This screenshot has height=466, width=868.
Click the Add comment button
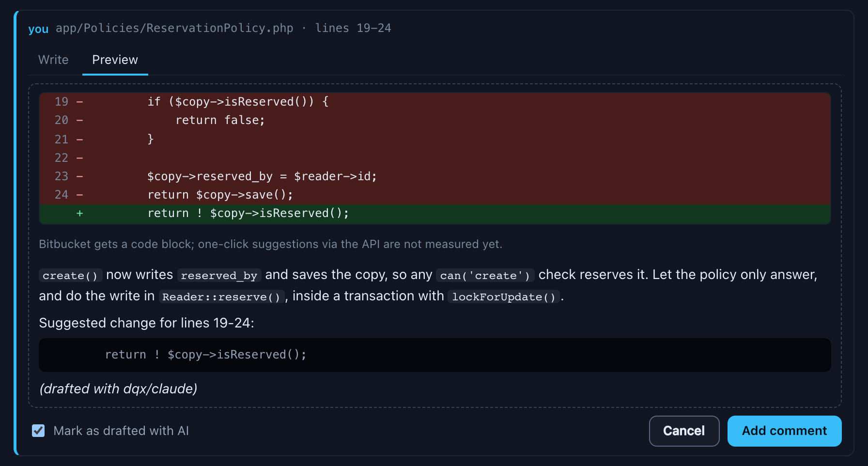784,431
